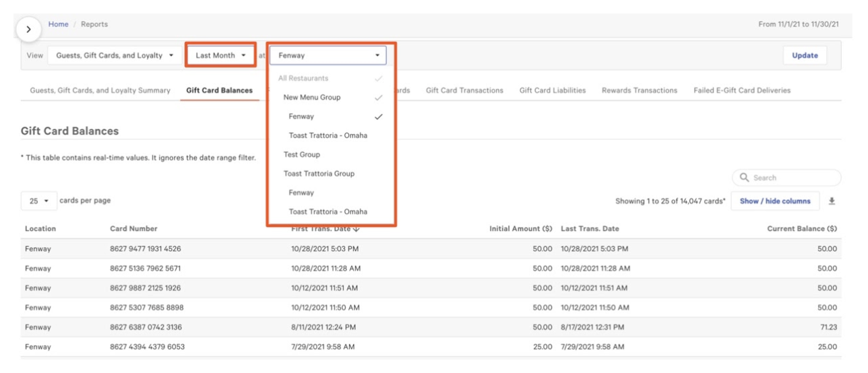Choose Test Group from the restaurant list
Viewport: 868px width, 373px height.
click(301, 155)
